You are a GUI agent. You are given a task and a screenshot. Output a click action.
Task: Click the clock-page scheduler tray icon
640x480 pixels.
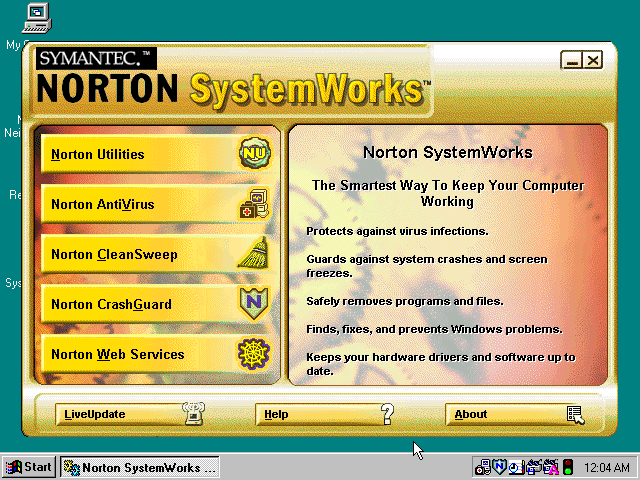point(516,467)
